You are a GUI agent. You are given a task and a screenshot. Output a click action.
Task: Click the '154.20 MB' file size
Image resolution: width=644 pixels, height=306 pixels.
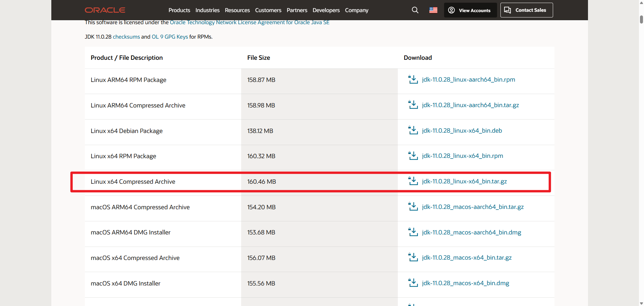[262, 207]
